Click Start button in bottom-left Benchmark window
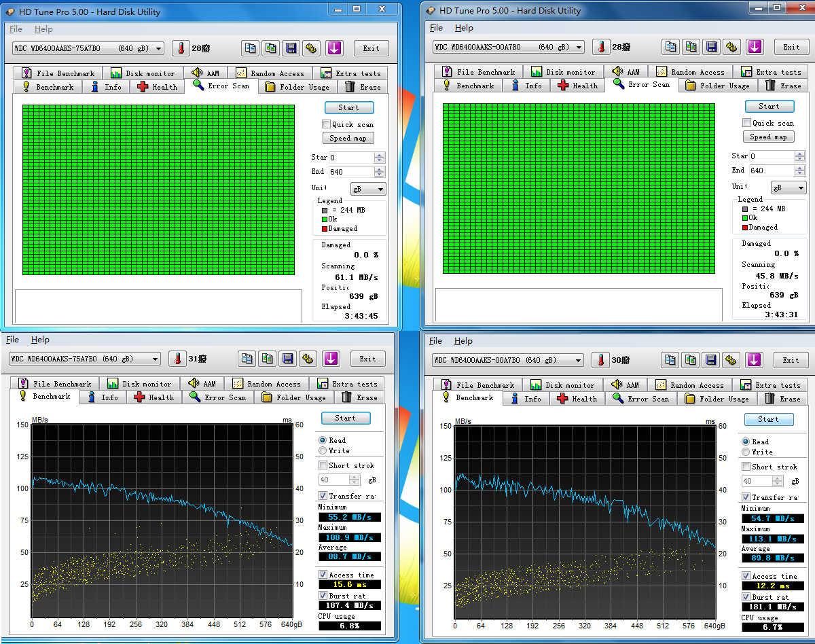This screenshot has width=815, height=644. click(345, 418)
